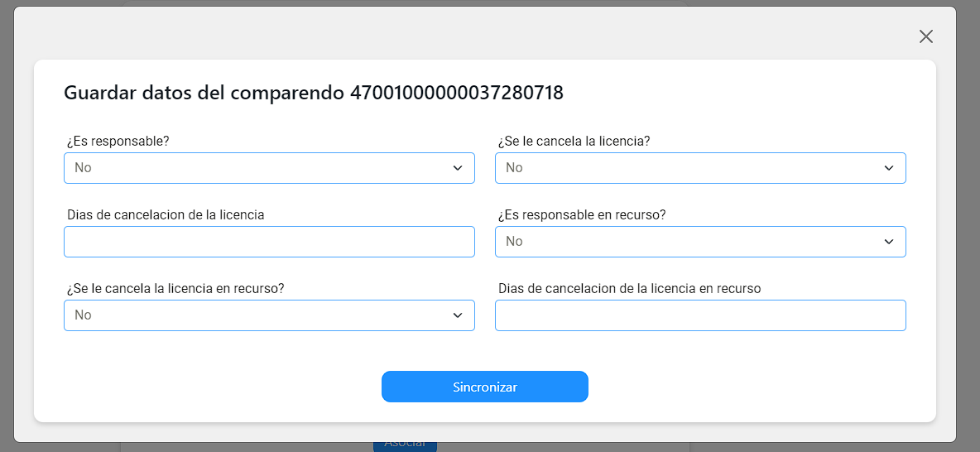Click the chevron of '¿Se le cancela la licencia en recurso?'
Viewport: 980px width, 452px height.
(458, 315)
